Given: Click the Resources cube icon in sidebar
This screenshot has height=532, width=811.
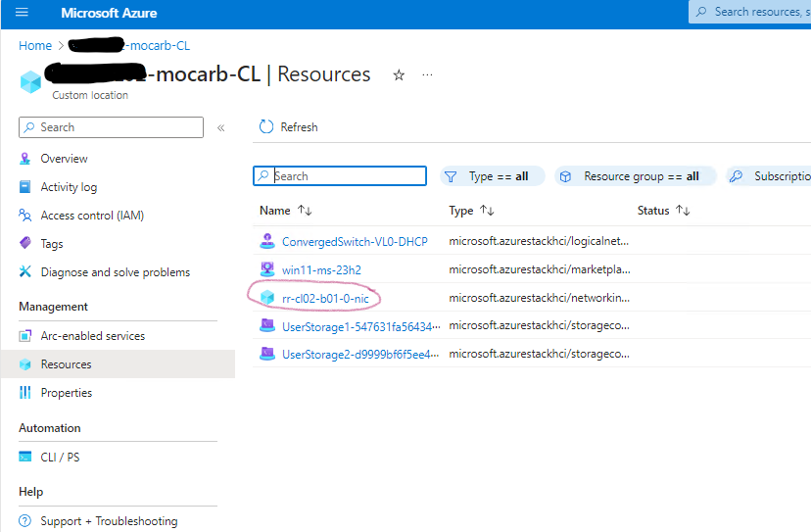Looking at the screenshot, I should tap(24, 364).
